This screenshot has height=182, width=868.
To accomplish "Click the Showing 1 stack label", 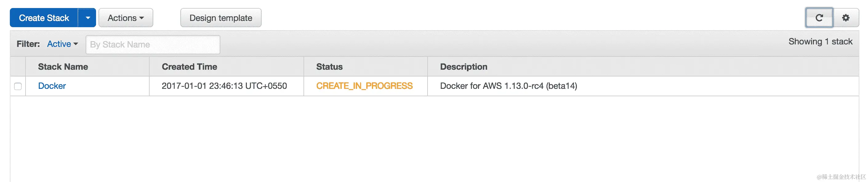I will (821, 41).
